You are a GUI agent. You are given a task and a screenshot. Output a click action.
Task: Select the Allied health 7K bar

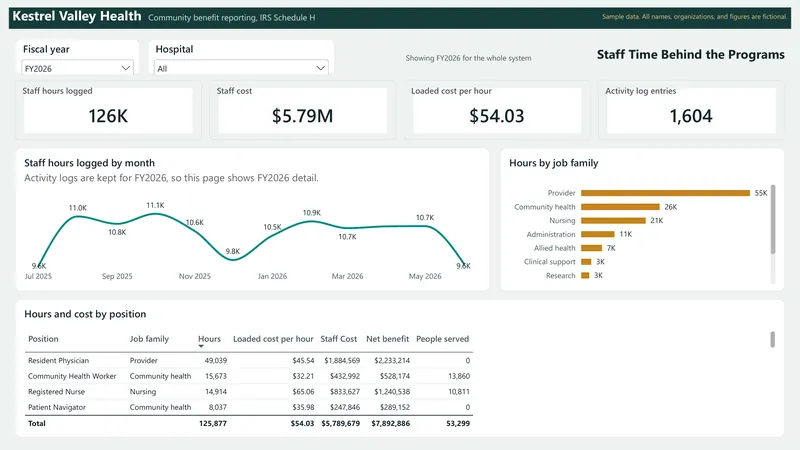(592, 248)
